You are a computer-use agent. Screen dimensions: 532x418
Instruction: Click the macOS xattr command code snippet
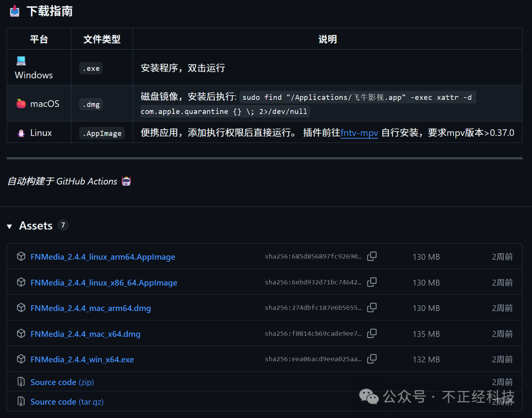[x=357, y=98]
